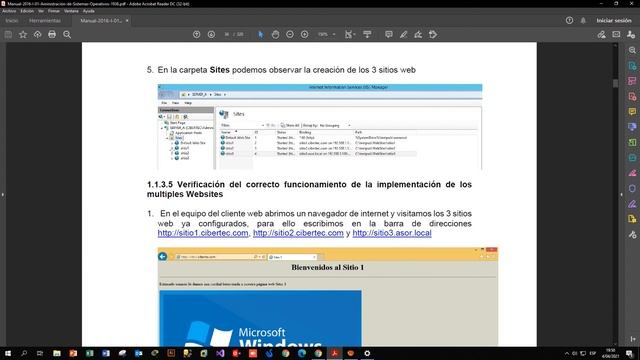
Task: Open the Archivo menu
Action: tap(9, 11)
